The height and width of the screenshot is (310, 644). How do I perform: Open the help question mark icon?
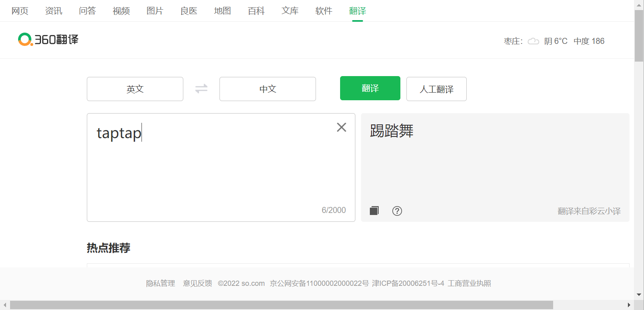[397, 211]
